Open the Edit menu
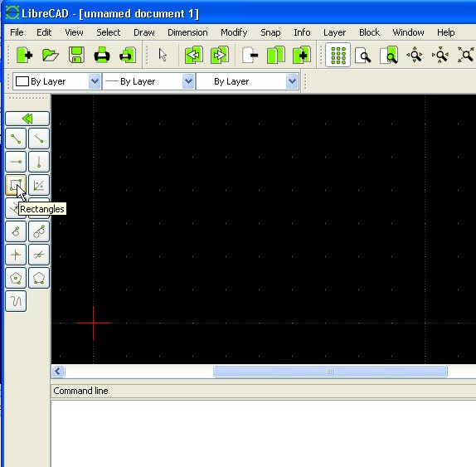 coord(44,32)
